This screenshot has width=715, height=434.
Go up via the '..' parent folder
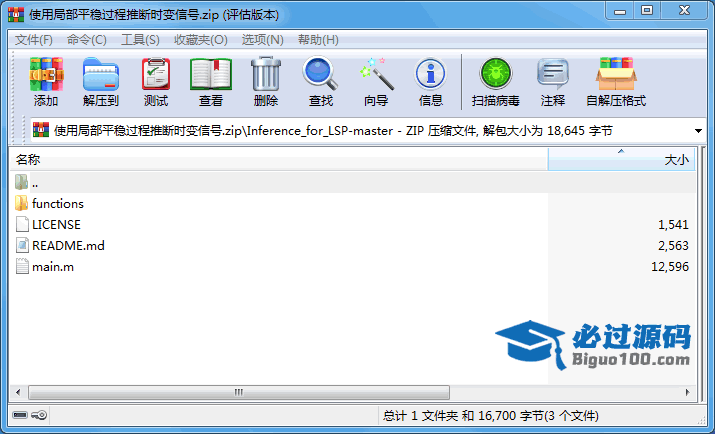click(34, 183)
